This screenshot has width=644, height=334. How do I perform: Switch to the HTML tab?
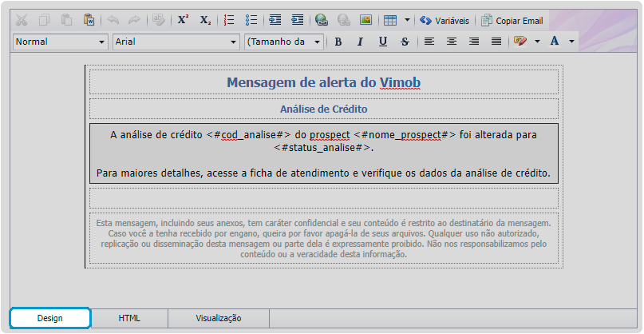click(x=129, y=318)
